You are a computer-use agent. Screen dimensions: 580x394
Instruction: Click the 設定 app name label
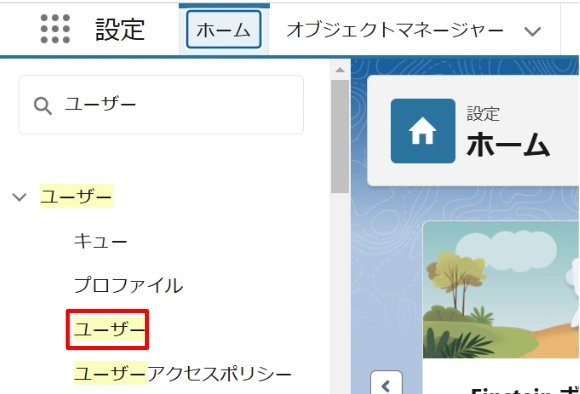[x=120, y=30]
